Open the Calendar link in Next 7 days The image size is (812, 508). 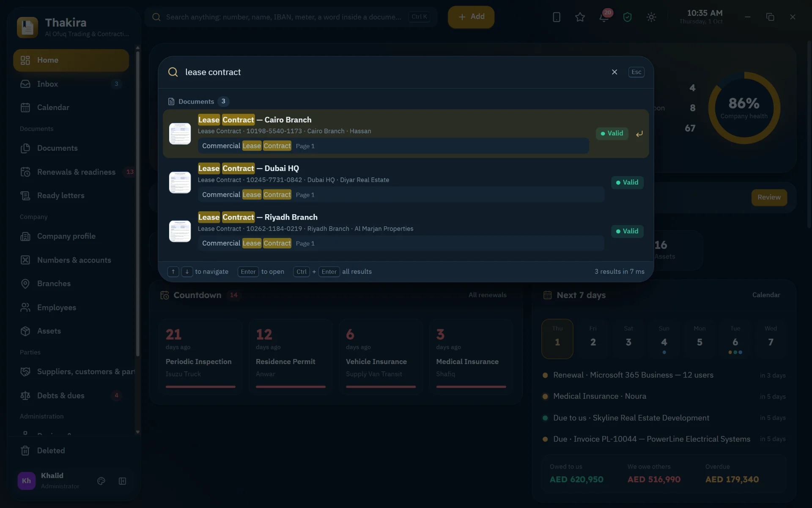pos(766,295)
